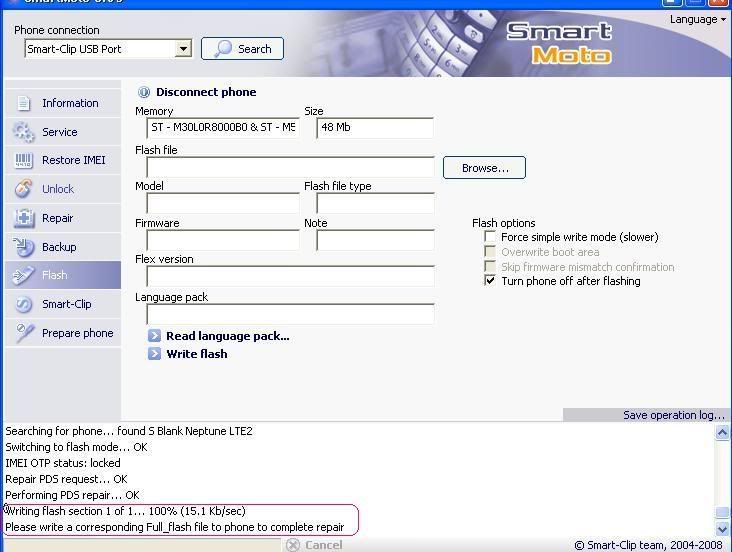Enable Force simple write mode checkbox

click(x=490, y=237)
